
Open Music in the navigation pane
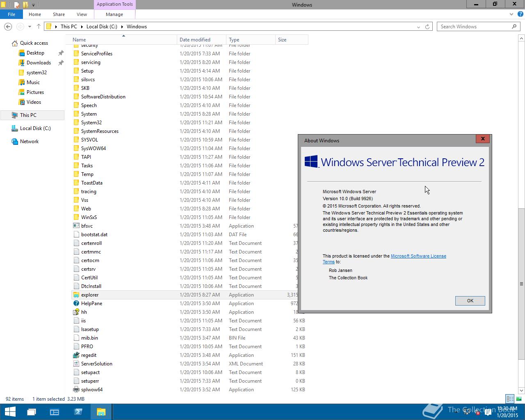[x=33, y=82]
